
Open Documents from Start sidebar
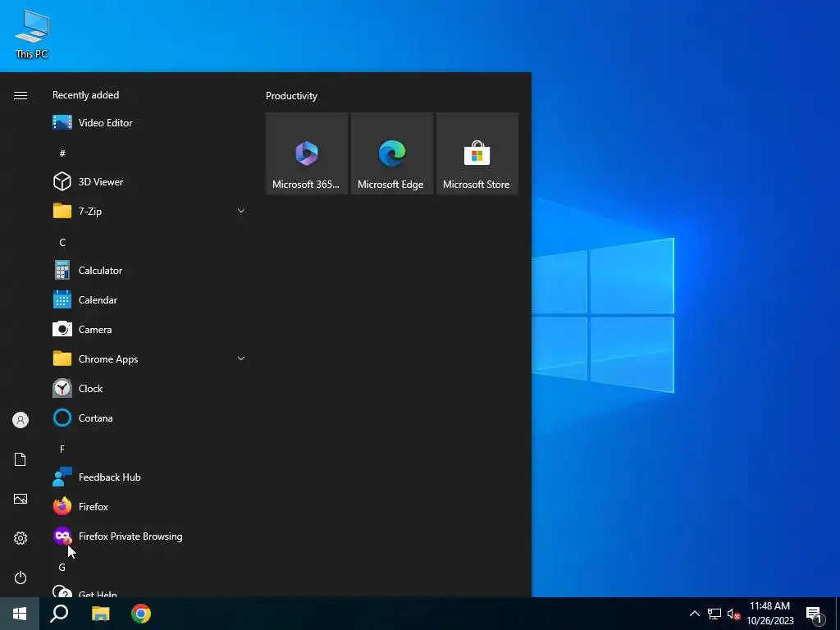(21, 459)
